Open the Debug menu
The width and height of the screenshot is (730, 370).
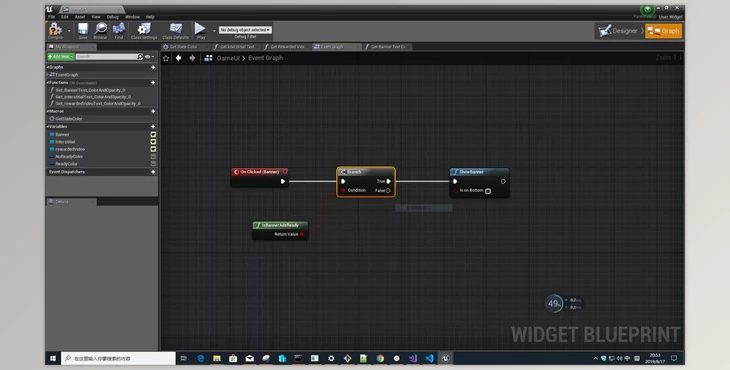point(113,17)
